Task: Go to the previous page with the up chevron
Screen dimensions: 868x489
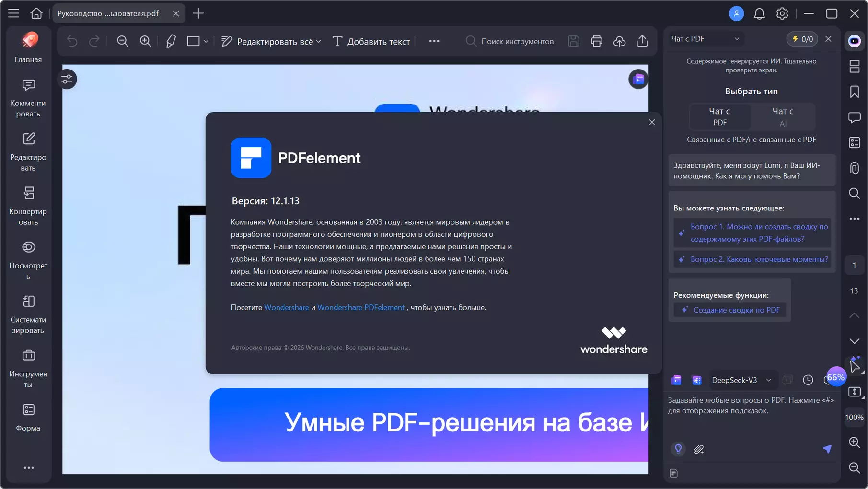Action: click(855, 315)
